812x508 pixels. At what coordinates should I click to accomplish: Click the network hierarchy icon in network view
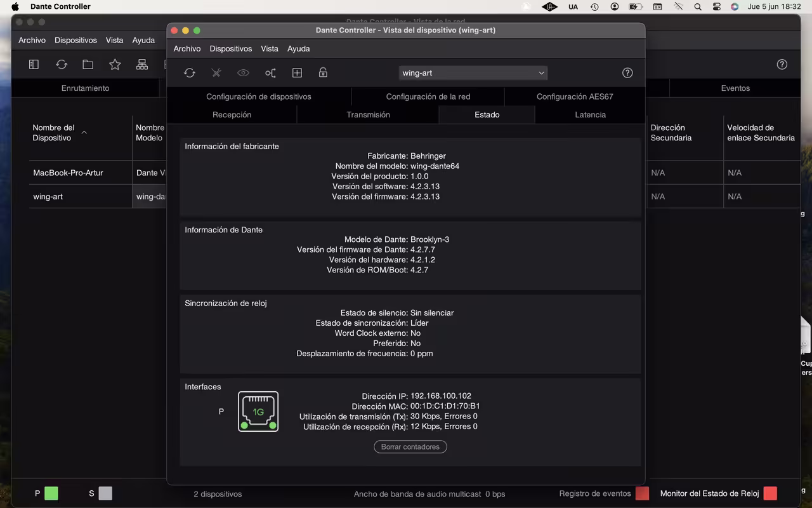pyautogui.click(x=142, y=64)
